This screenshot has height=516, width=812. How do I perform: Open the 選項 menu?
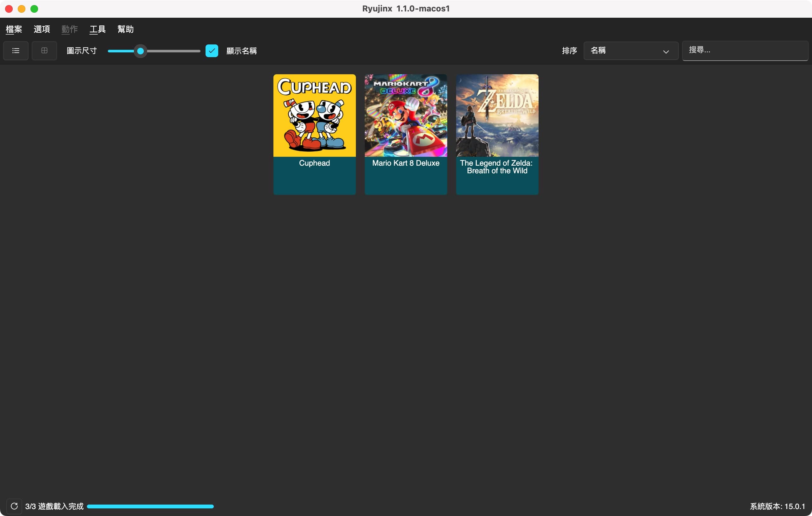[x=42, y=30]
